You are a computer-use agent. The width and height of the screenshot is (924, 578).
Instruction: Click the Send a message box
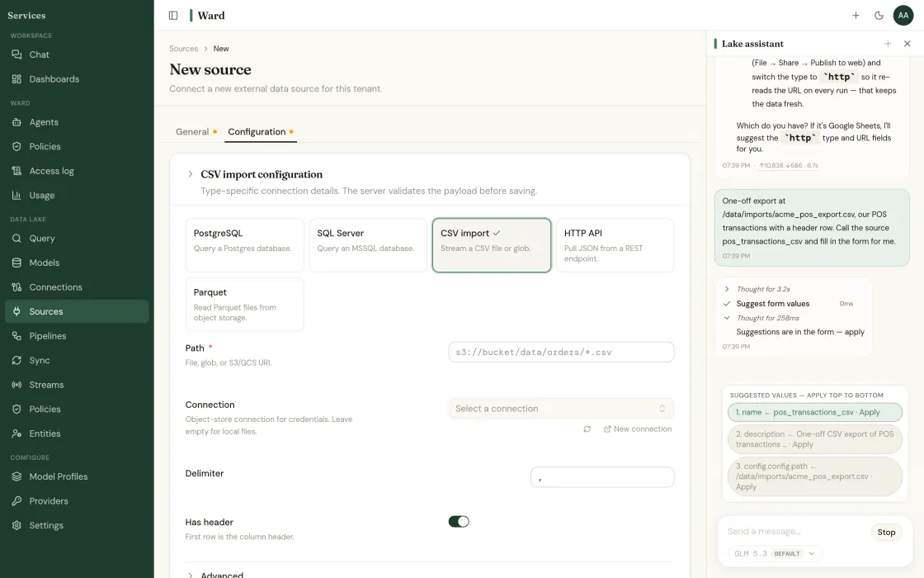[795, 532]
